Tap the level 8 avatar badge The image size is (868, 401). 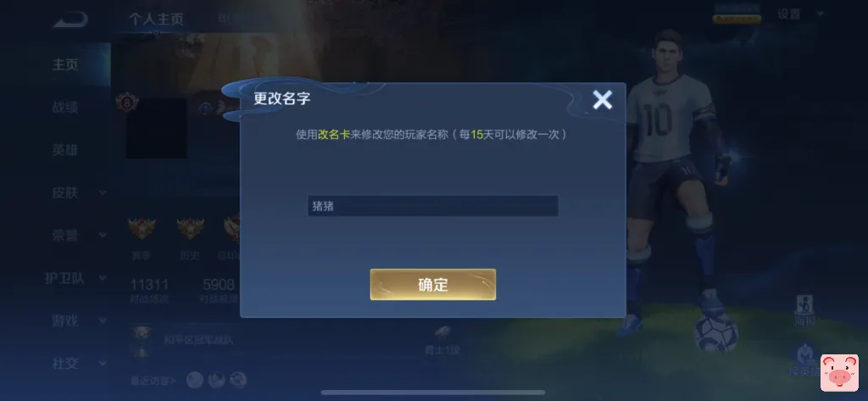point(126,103)
